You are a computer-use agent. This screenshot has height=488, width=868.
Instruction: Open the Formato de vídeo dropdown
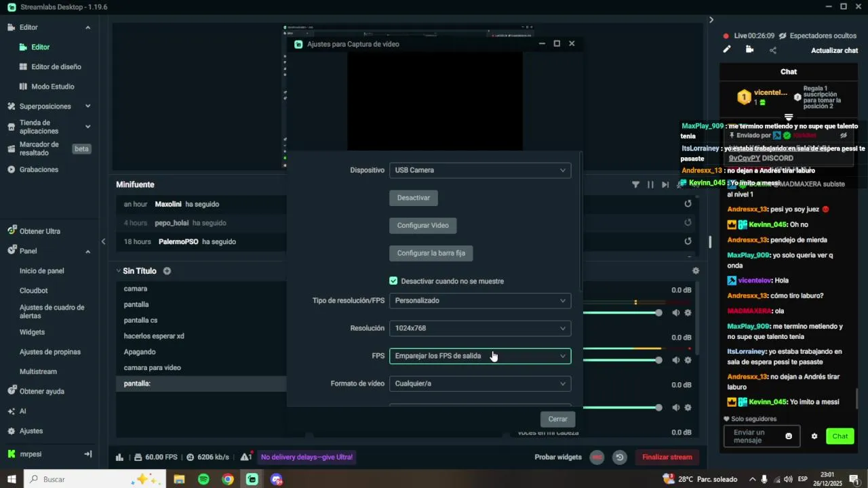click(x=480, y=384)
